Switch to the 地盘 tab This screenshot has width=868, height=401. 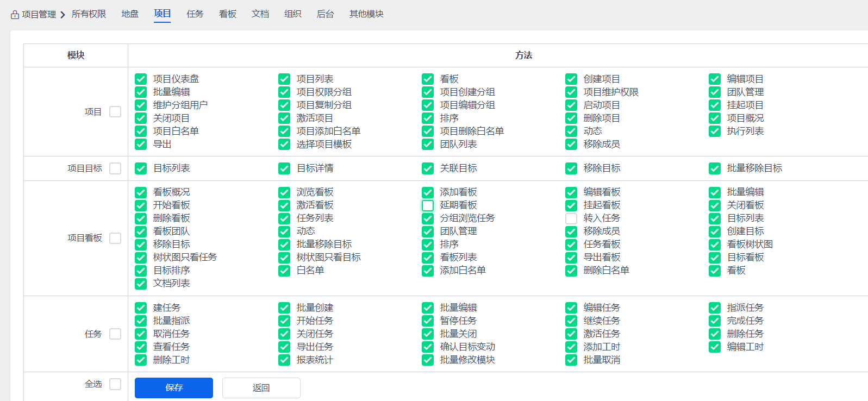click(x=130, y=14)
